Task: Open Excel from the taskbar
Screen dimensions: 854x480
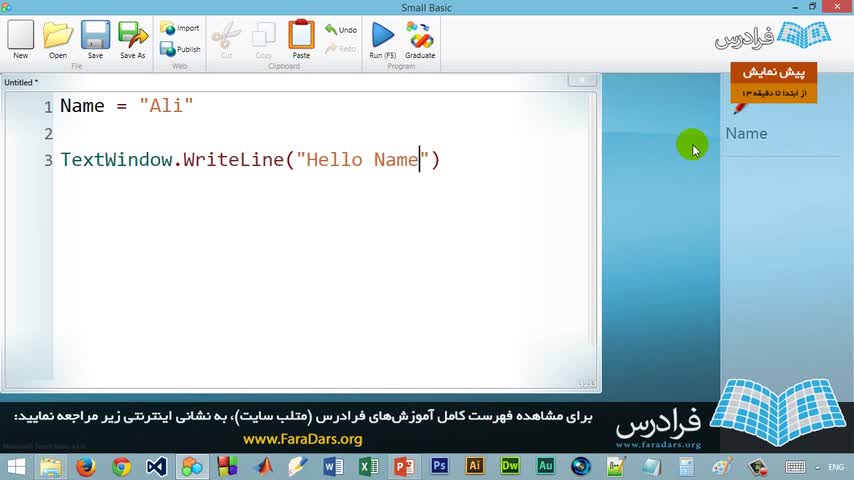Action: (369, 467)
